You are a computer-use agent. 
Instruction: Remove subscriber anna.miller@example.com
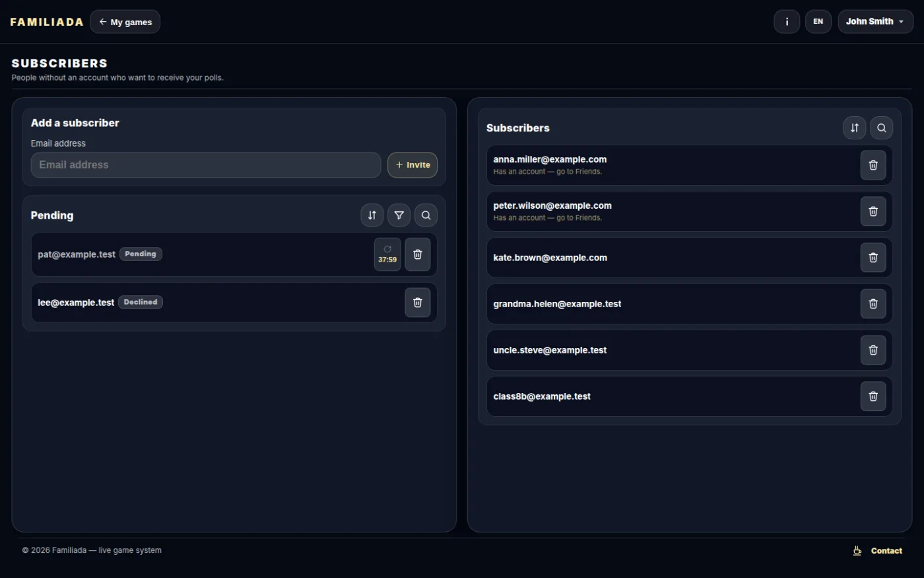[x=873, y=165]
